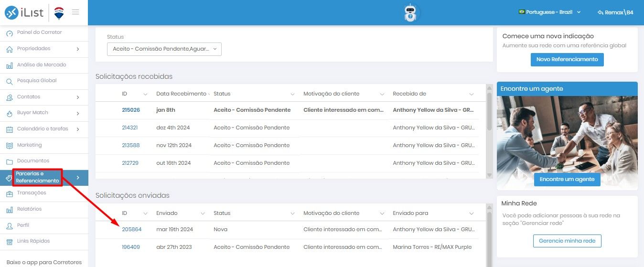Open ID column filter in Solicitações recebidas
The image size is (644, 267).
click(146, 94)
